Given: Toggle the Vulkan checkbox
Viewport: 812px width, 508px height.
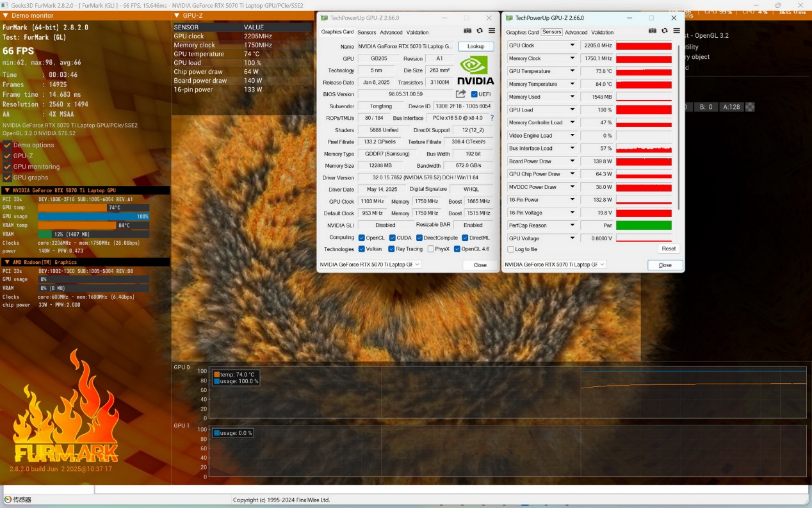Looking at the screenshot, I should coord(362,249).
